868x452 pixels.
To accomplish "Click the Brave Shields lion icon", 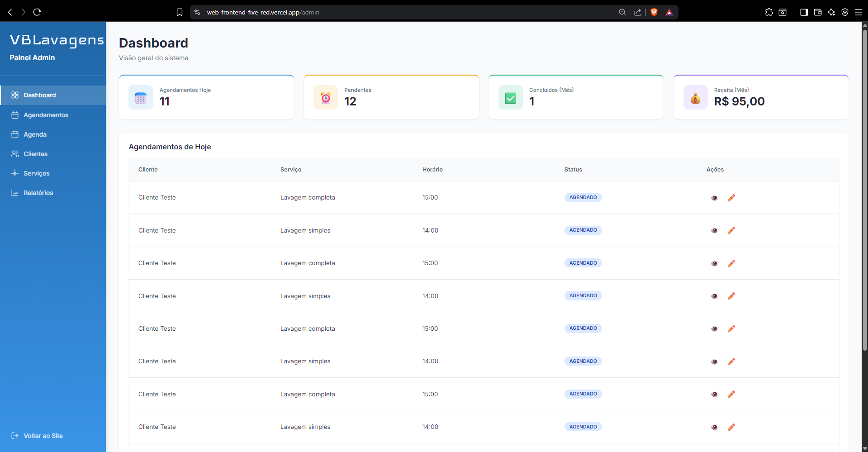I will tap(654, 12).
